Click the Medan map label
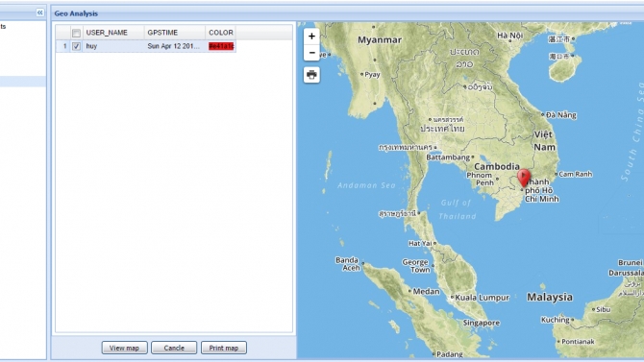Screen dimensions: 644x362 [427, 291]
